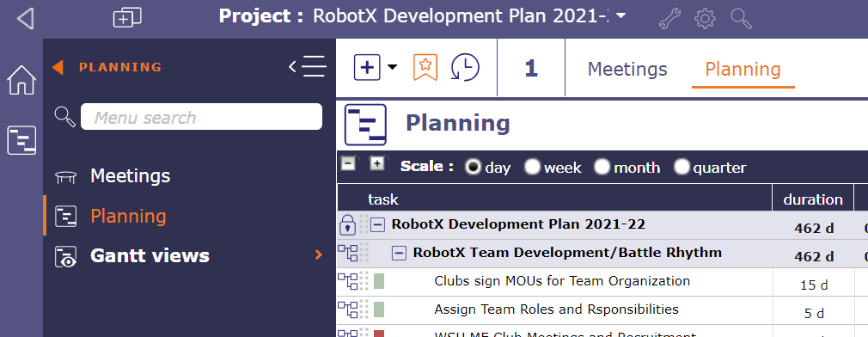Open the project selector dropdown arrow
The width and height of the screenshot is (868, 337).
[x=621, y=16]
